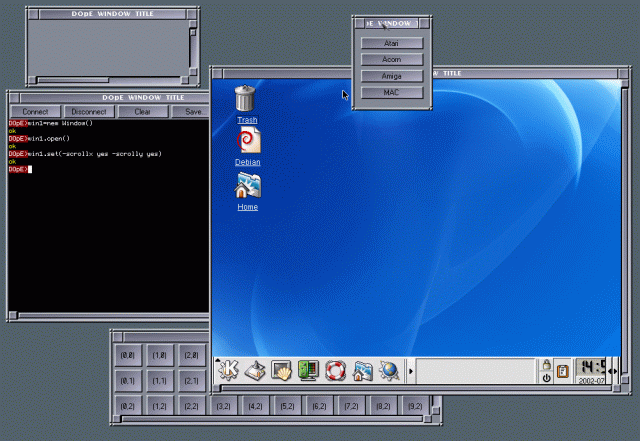Image resolution: width=640 pixels, height=441 pixels.
Task: Open the Home folder desktop icon
Action: pyautogui.click(x=247, y=186)
